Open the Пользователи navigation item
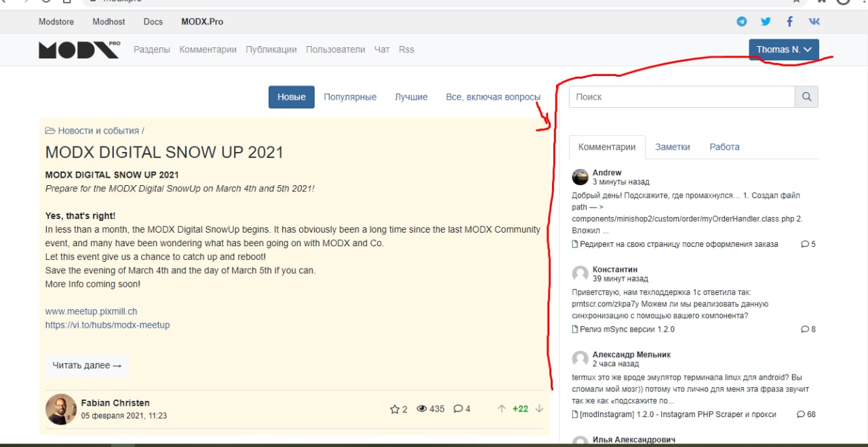The width and height of the screenshot is (868, 447). [336, 50]
